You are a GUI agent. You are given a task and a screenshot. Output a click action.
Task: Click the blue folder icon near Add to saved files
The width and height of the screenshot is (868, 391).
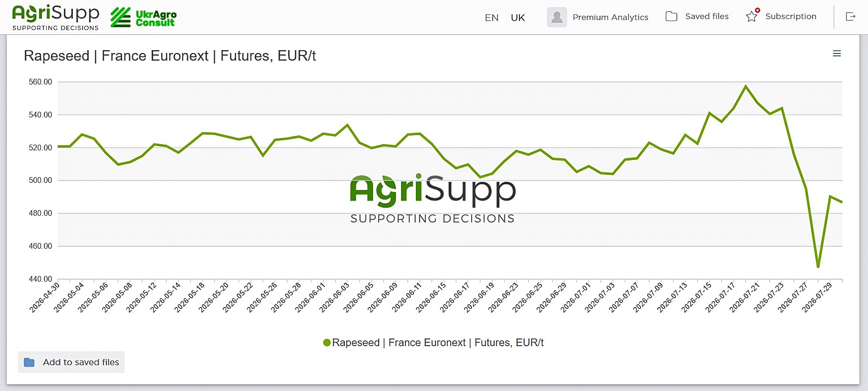(30, 362)
